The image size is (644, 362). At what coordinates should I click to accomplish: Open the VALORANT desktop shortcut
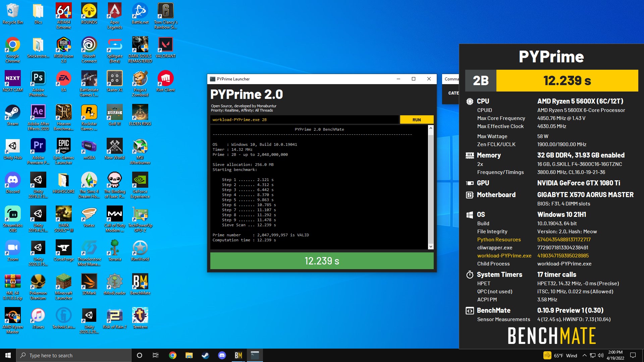click(x=165, y=47)
